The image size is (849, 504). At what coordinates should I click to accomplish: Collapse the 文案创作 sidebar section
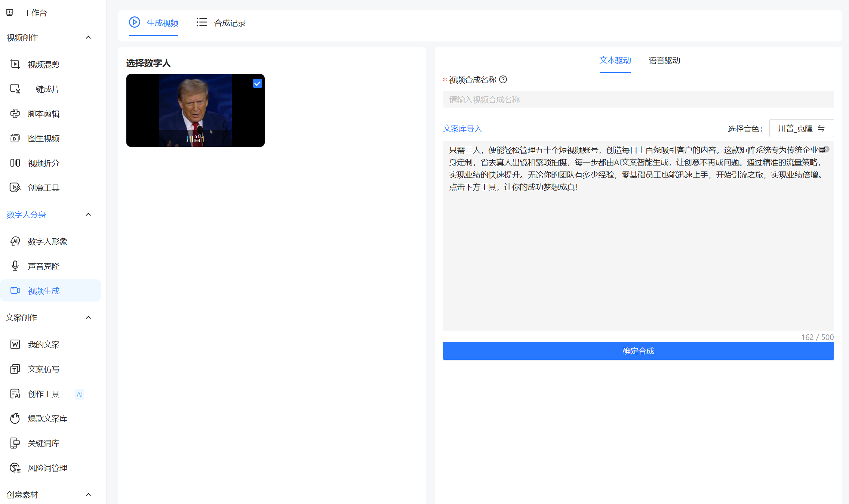click(x=88, y=318)
